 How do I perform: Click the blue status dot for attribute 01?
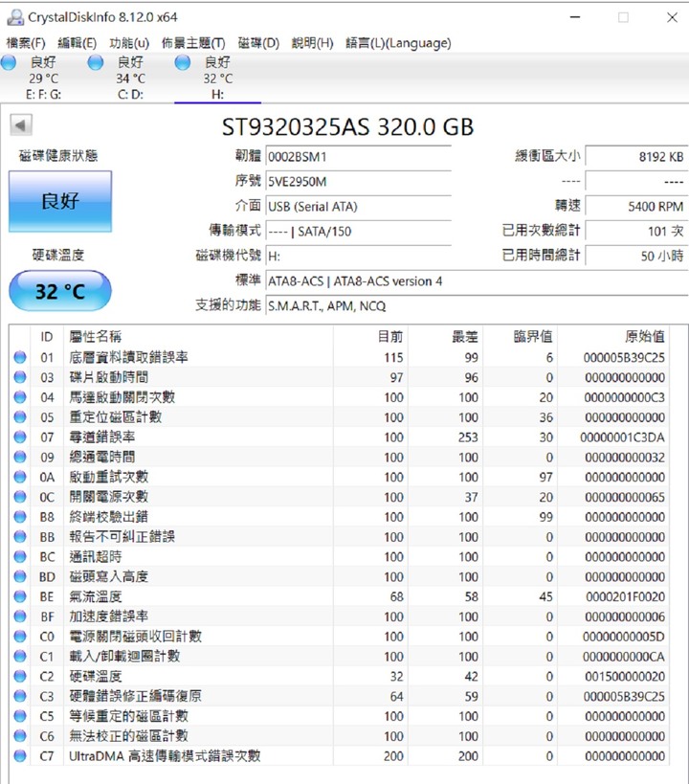click(20, 357)
